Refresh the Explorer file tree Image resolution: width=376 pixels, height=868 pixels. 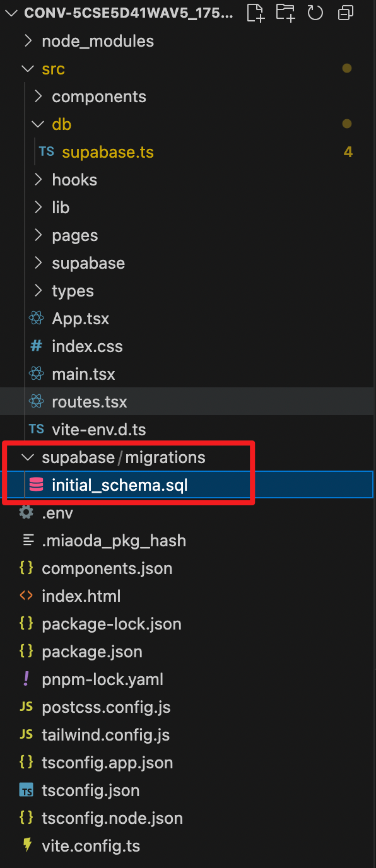315,13
